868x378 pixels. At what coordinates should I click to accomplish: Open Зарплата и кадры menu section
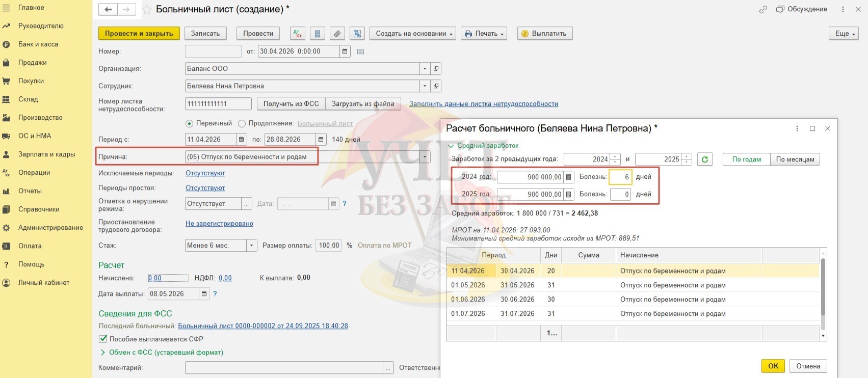(46, 154)
